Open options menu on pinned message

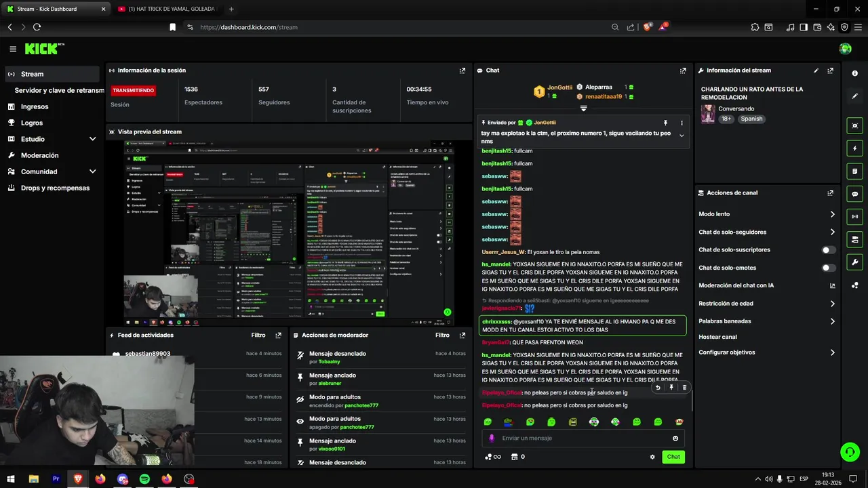682,123
